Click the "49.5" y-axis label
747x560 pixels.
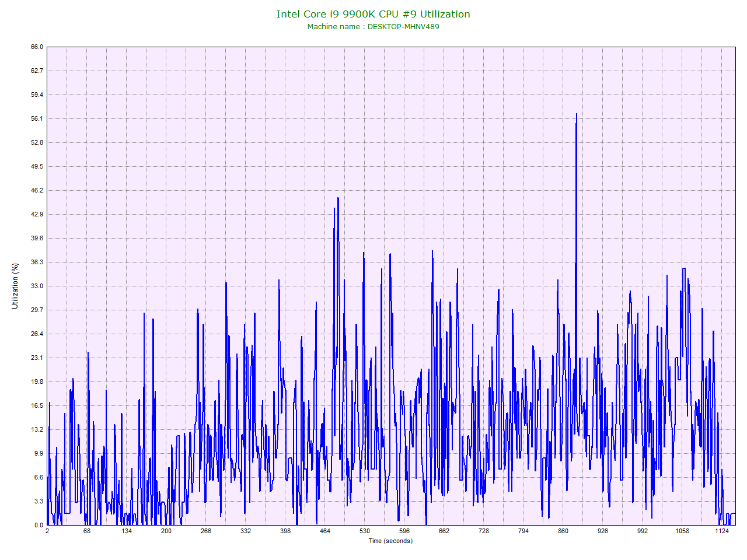point(37,167)
